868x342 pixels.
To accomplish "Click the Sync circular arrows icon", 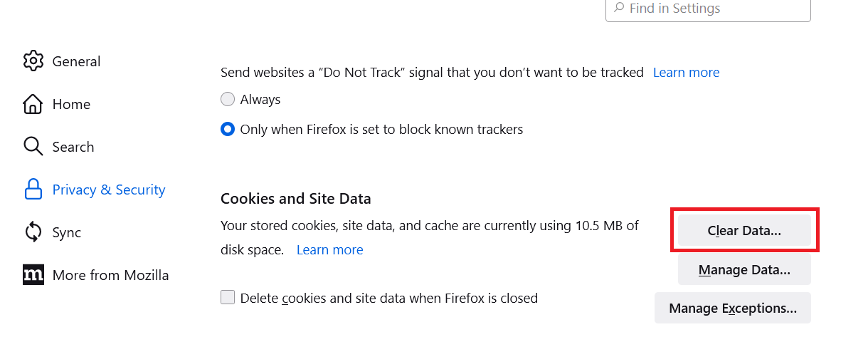I will [x=33, y=232].
